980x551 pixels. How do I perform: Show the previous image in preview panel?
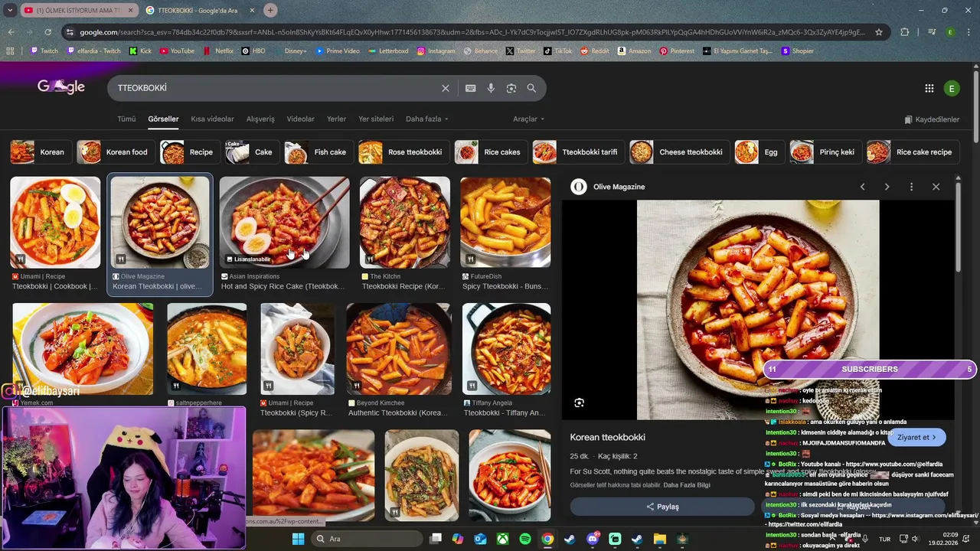click(x=862, y=187)
